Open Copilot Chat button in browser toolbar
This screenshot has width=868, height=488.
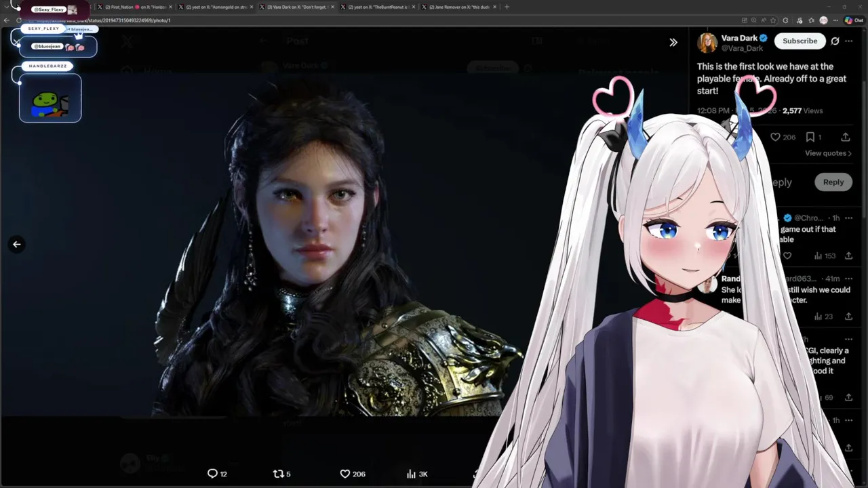(854, 20)
